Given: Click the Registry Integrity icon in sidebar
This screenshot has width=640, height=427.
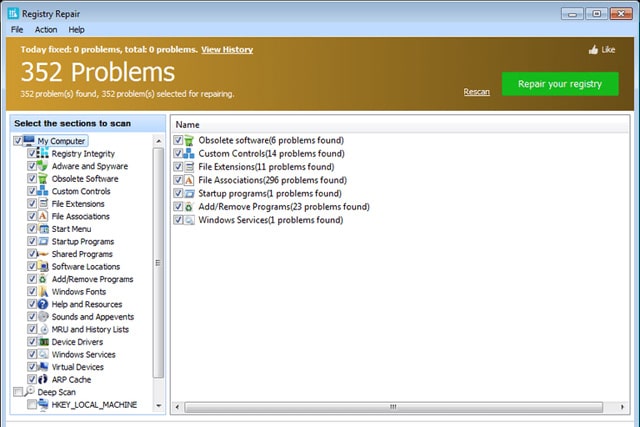Looking at the screenshot, I should click(42, 153).
